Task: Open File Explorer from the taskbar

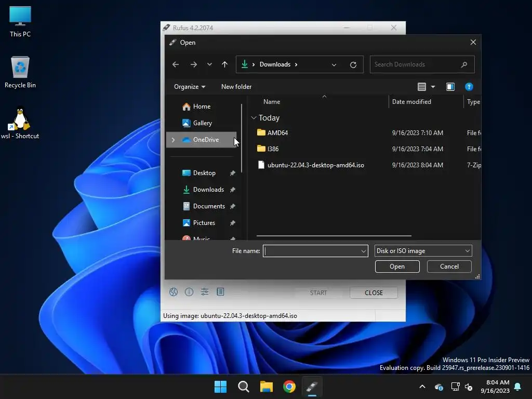Action: tap(267, 387)
